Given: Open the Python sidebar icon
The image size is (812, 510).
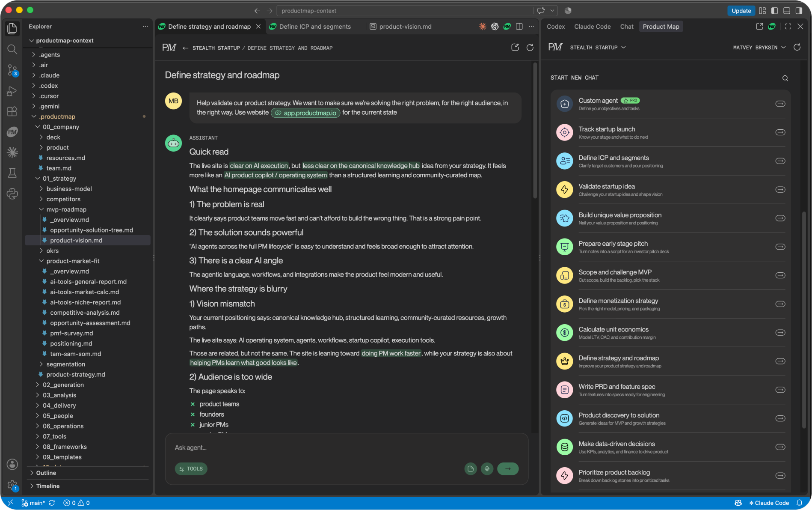Looking at the screenshot, I should point(12,194).
